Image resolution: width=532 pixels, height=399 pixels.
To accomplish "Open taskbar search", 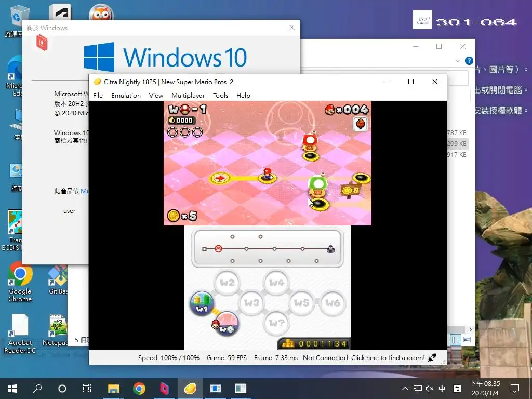I will point(37,389).
